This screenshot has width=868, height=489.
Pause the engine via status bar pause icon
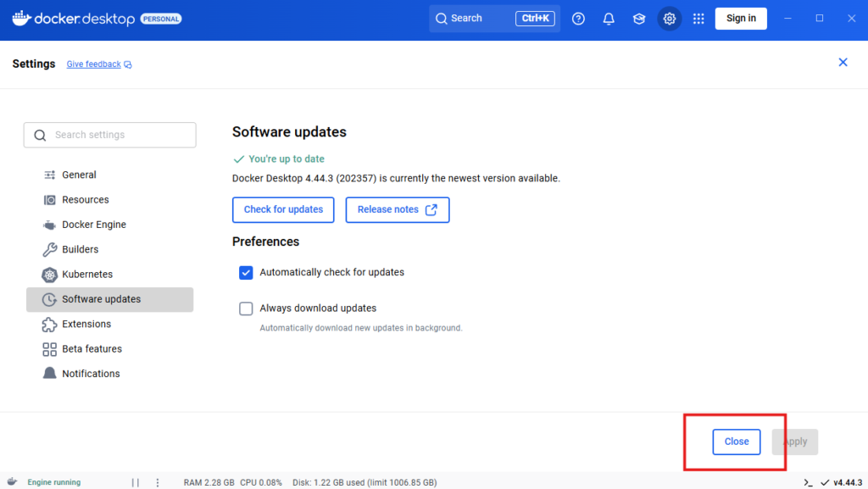coord(135,482)
